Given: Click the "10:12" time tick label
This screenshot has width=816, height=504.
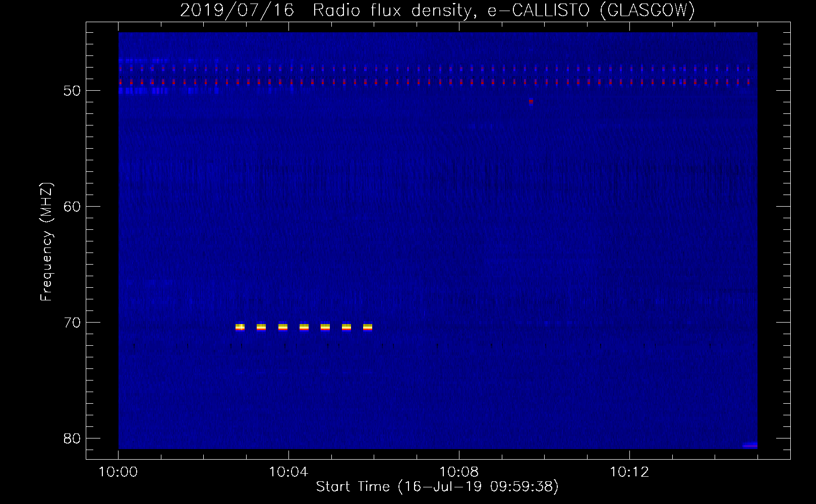Looking at the screenshot, I should click(629, 472).
